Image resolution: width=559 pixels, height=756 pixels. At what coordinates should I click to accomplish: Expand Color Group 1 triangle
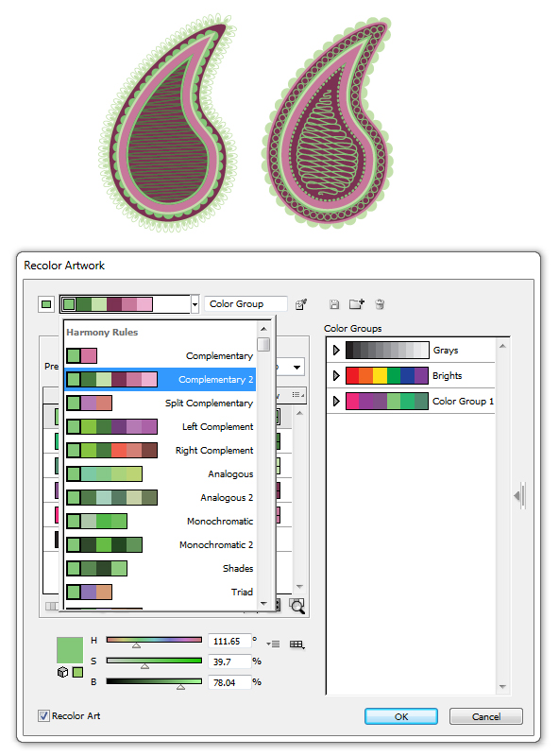click(336, 401)
